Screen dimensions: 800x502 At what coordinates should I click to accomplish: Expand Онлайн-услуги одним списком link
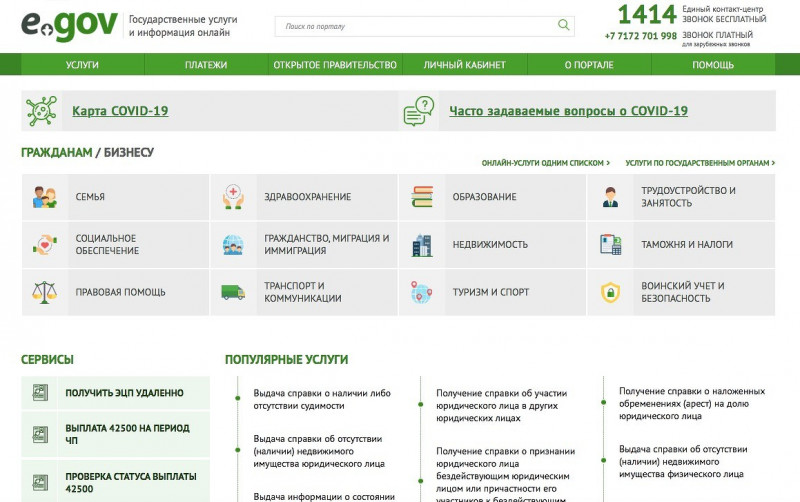(x=545, y=162)
